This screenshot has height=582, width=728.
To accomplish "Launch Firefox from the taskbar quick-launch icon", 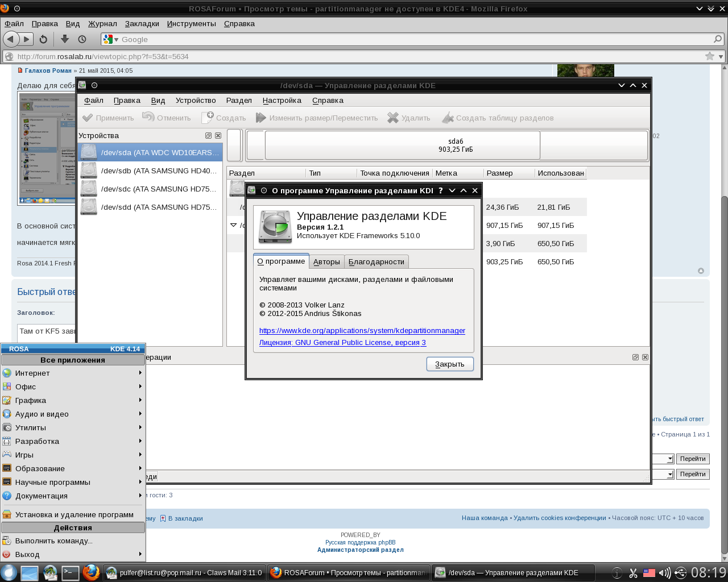I will pyautogui.click(x=91, y=572).
